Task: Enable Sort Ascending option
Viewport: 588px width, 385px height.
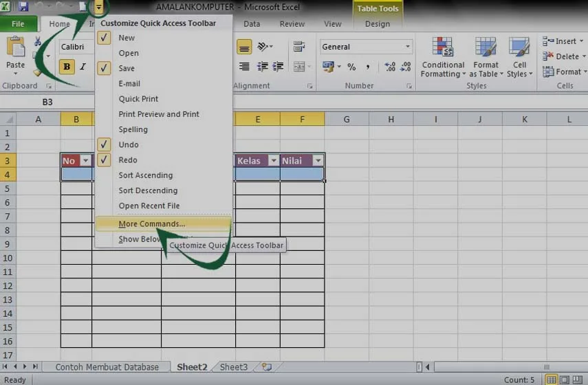Action: [164, 175]
